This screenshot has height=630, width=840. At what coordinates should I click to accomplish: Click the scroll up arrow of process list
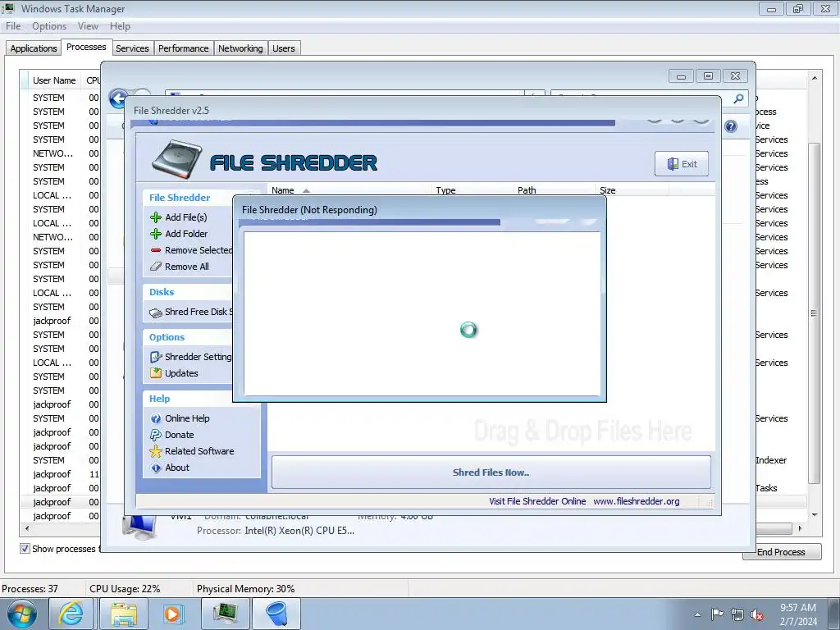click(815, 78)
